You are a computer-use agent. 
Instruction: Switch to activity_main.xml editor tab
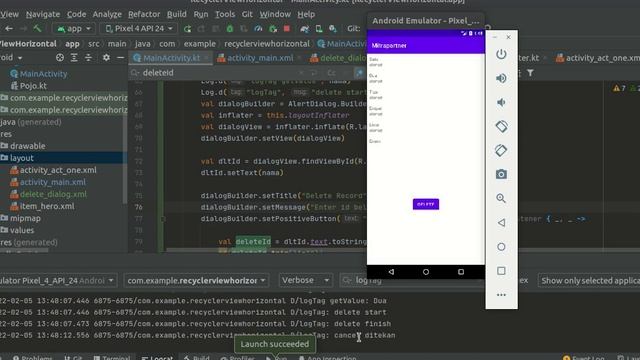point(260,58)
